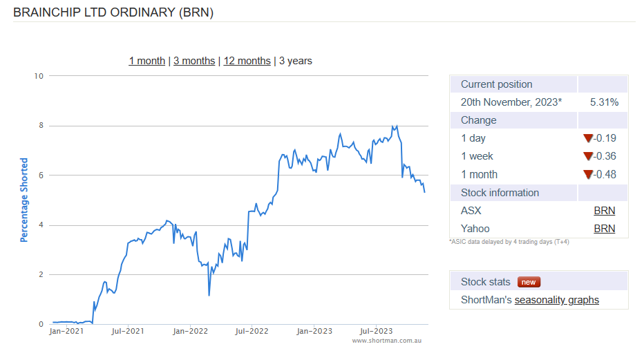Image resolution: width=644 pixels, height=351 pixels.
Task: Click the BRAINCHIP LTD ORDINARY (BRN) heading
Action: (x=113, y=12)
